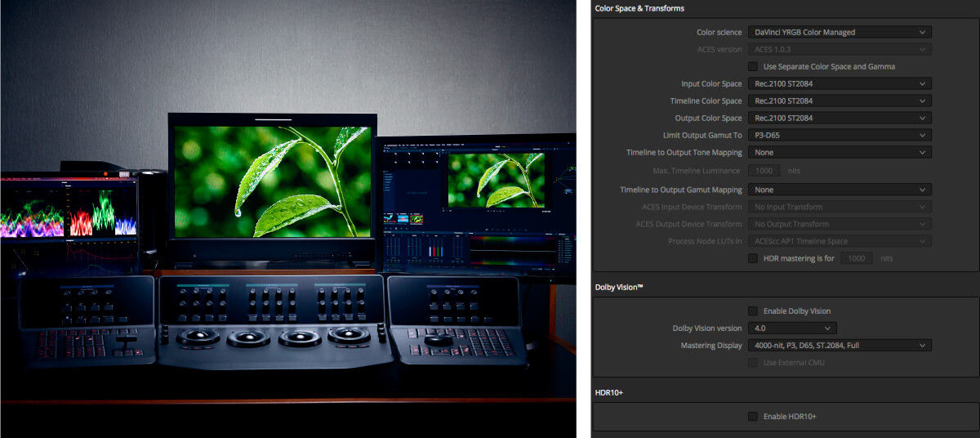
Task: Open Timeline to Output Tone Mapping dropdown
Action: [839, 152]
